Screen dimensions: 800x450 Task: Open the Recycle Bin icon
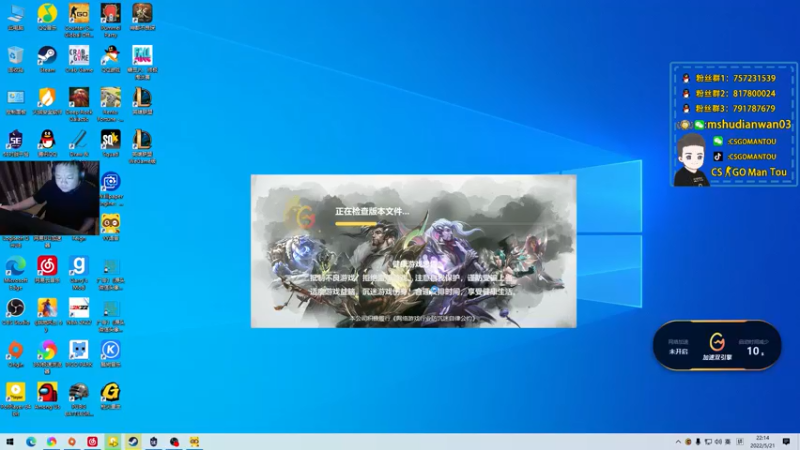point(16,59)
